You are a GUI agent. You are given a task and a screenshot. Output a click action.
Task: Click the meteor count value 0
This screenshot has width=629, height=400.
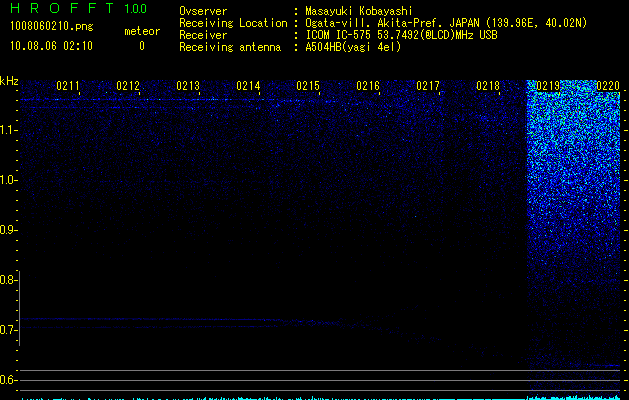[142, 46]
